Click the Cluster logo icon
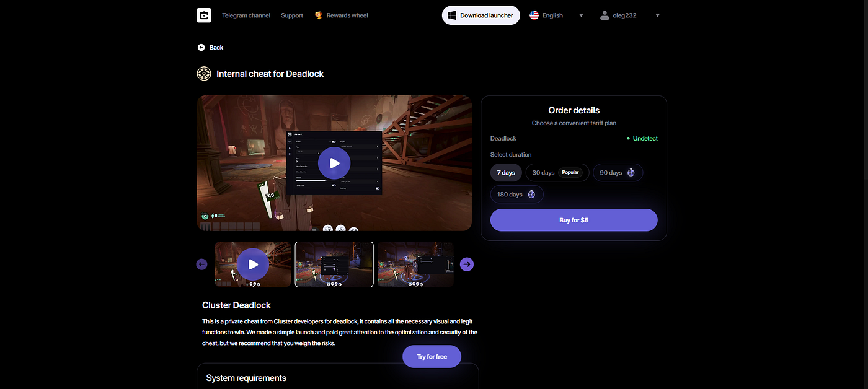Screen dimensions: 868x389 point(204,15)
